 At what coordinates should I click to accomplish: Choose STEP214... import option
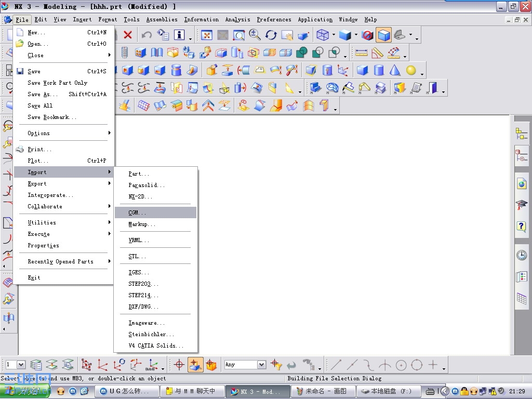tap(156, 295)
